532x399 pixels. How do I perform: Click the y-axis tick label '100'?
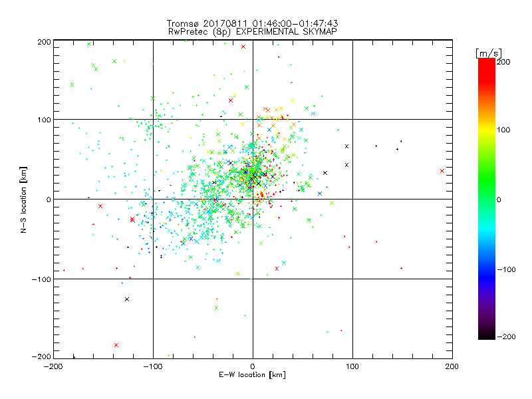44,120
